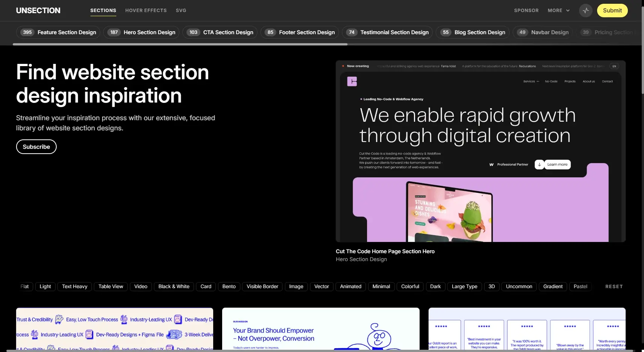Click RESET to clear filters

pos(614,287)
